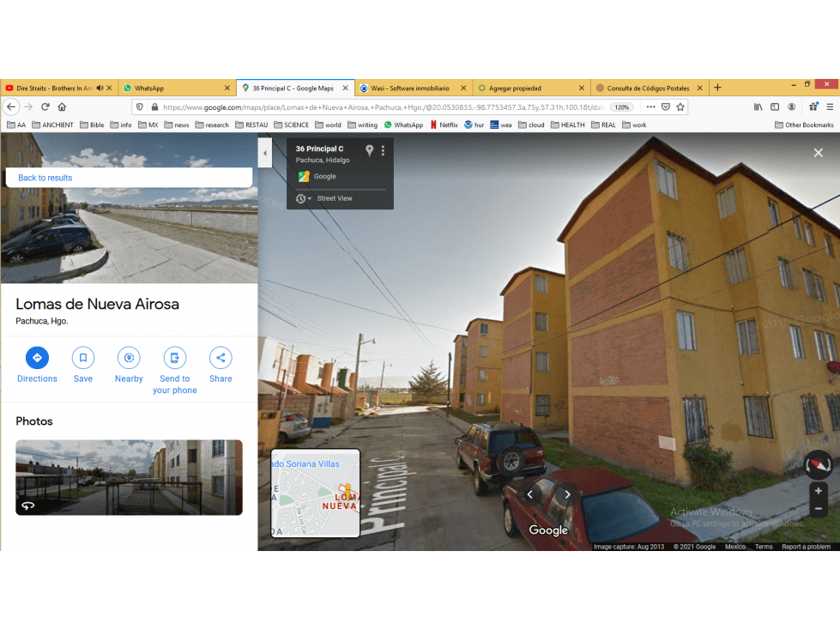Click the location pin in Street View card
The image size is (840, 630).
(369, 150)
